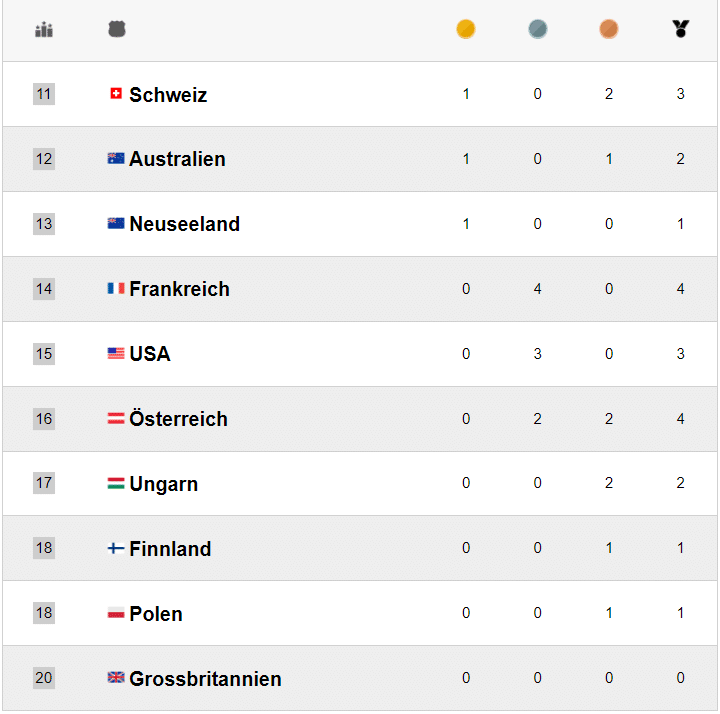The width and height of the screenshot is (720, 714).
Task: Click Polen in the medal table
Action: pos(156,614)
